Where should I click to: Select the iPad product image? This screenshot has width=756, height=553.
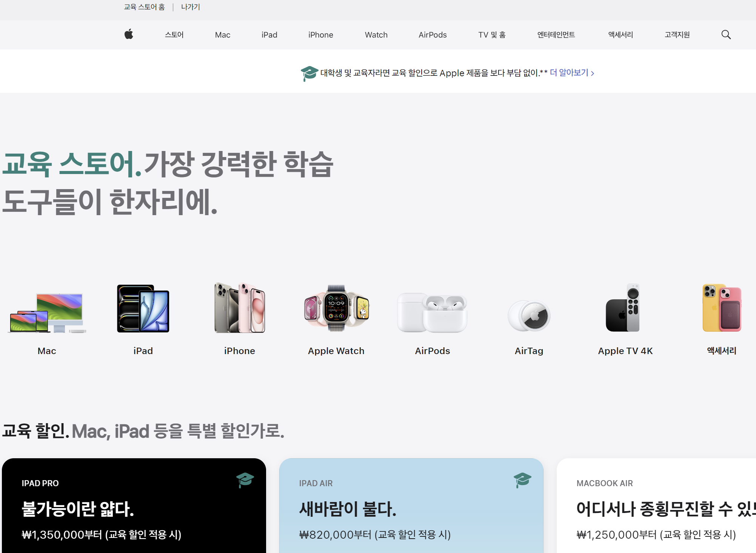(x=143, y=309)
